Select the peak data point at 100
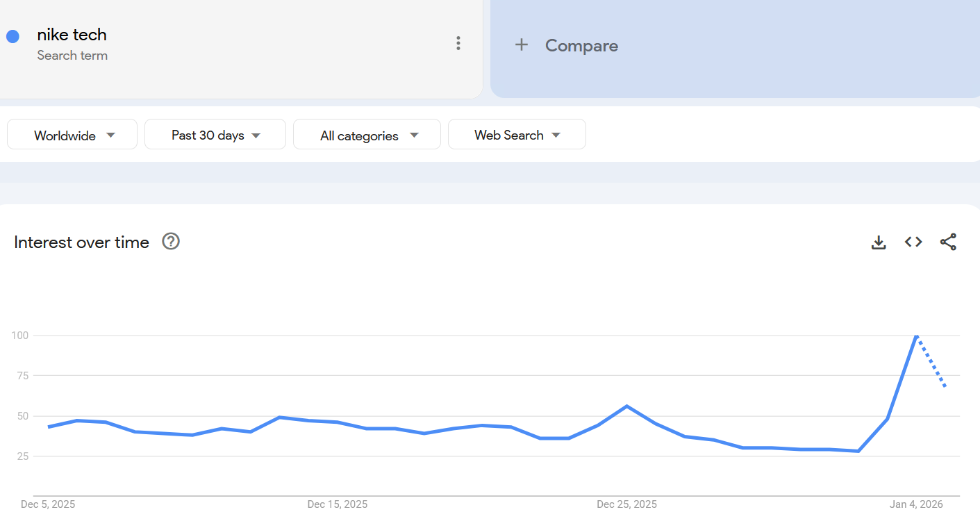The height and width of the screenshot is (512, 980). pyautogui.click(x=917, y=336)
